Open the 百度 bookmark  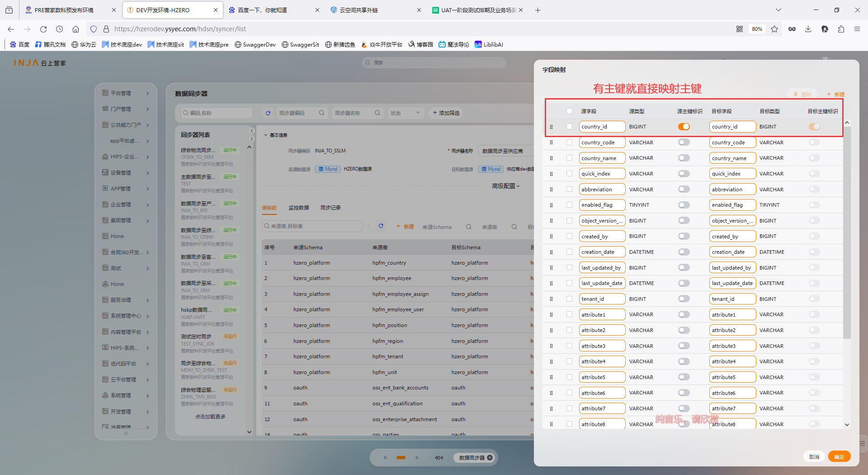tap(19, 44)
